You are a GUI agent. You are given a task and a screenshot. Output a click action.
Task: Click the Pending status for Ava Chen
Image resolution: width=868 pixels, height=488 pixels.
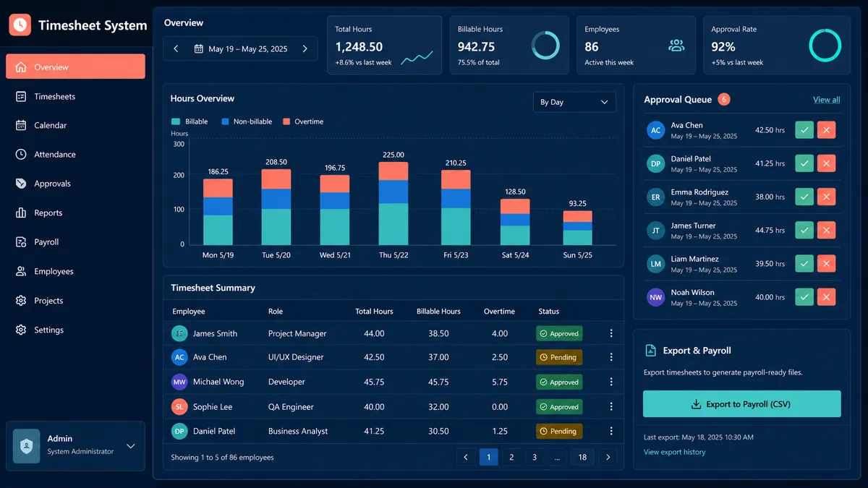(559, 357)
